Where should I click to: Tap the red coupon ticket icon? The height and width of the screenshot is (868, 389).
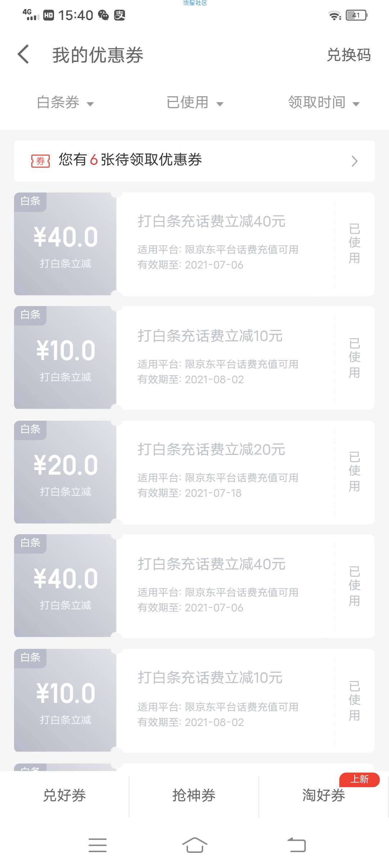(x=40, y=161)
